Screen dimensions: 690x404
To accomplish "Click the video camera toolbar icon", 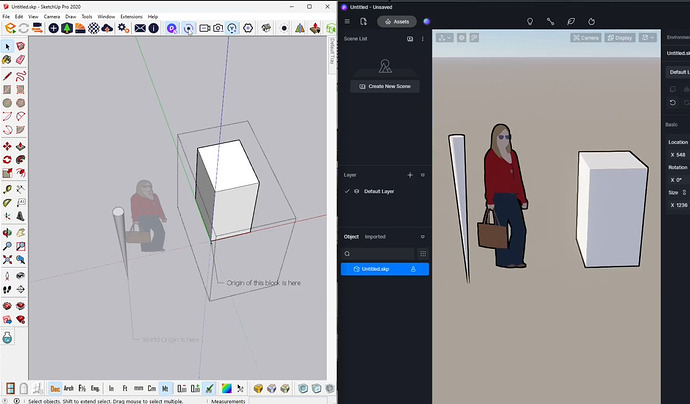I will 205,28.
